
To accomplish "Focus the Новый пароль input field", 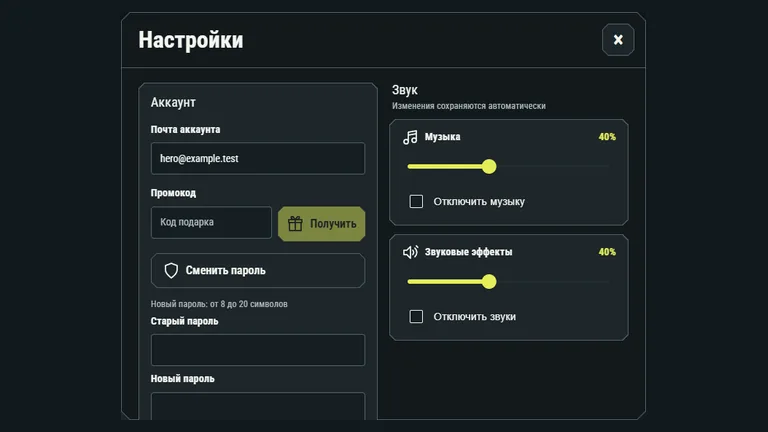I will (258, 406).
